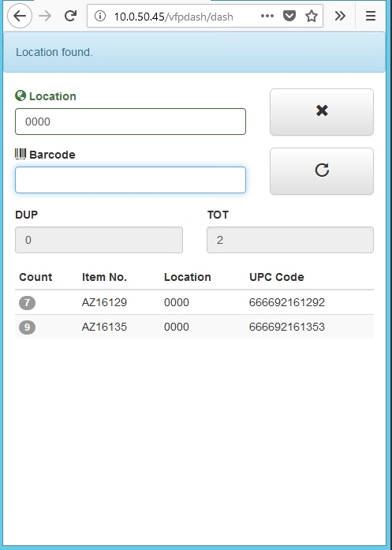Click the Location found notification banner
Viewport: 392px width, 550px height.
click(x=194, y=52)
